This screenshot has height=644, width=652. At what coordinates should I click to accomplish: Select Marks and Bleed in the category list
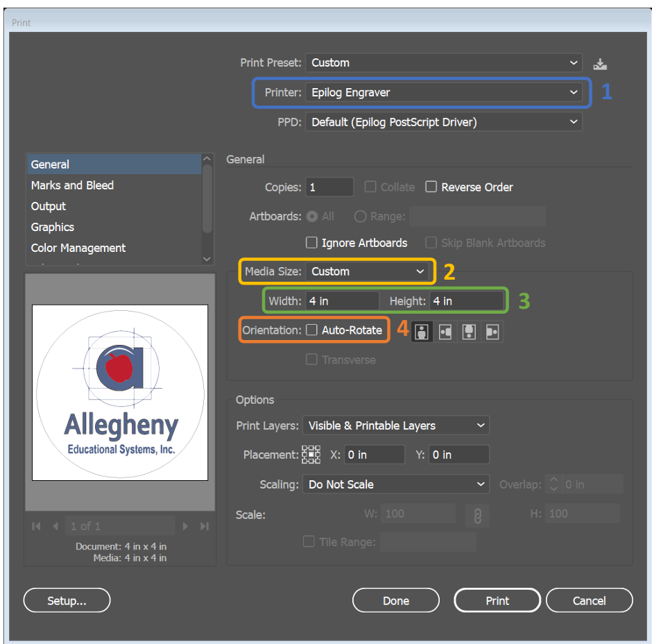[x=72, y=185]
